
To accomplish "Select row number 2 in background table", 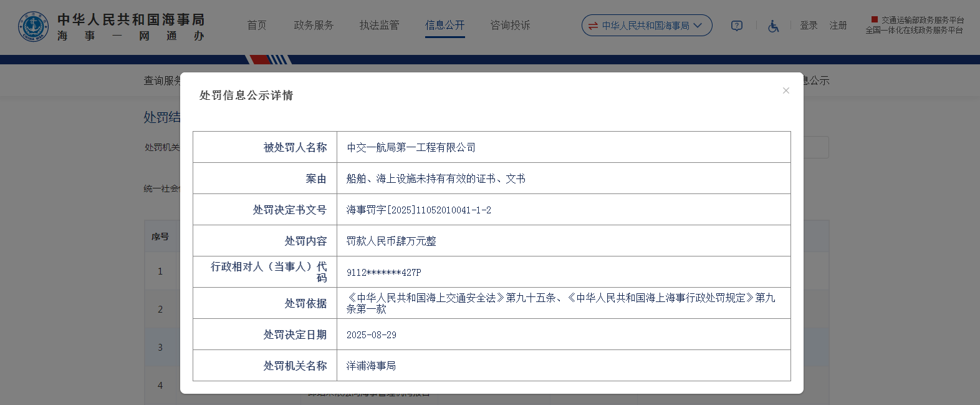I will 160,310.
